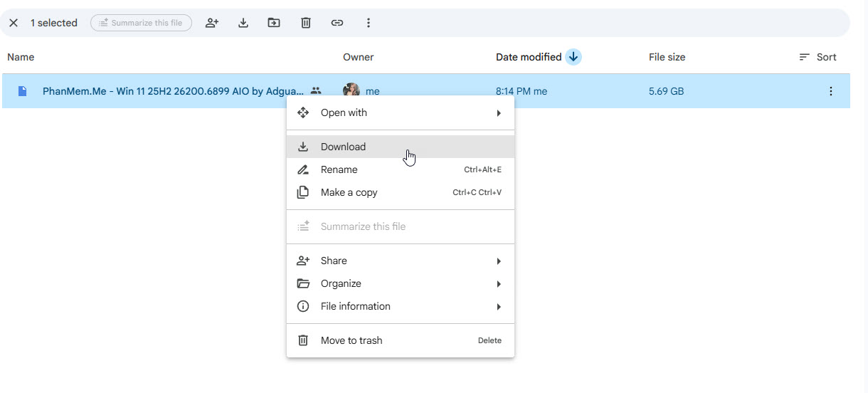Screen dimensions: 868x393
Task: Sort by the Name column header
Action: click(x=21, y=57)
